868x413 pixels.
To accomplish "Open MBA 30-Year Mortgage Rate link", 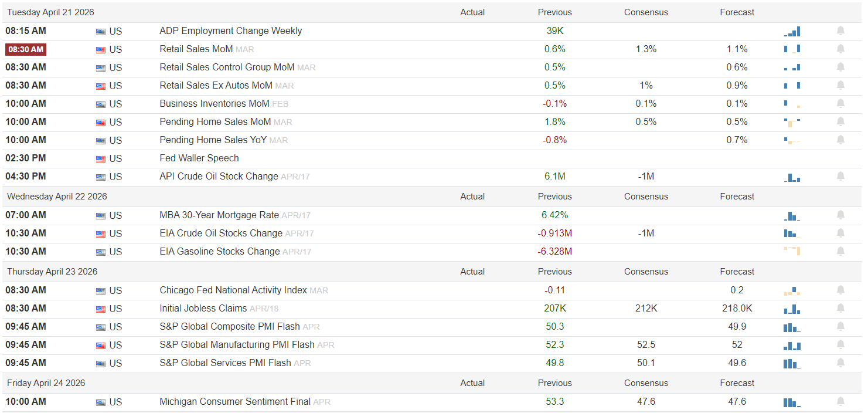I will click(219, 215).
